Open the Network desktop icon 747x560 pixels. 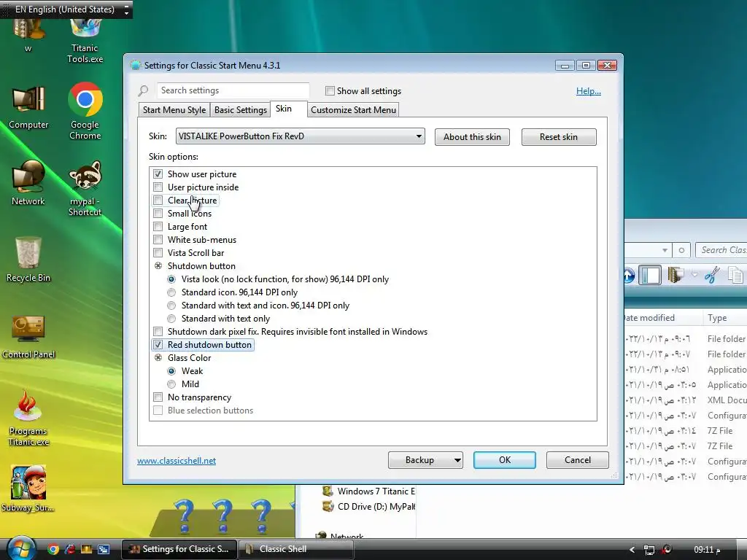tap(28, 183)
